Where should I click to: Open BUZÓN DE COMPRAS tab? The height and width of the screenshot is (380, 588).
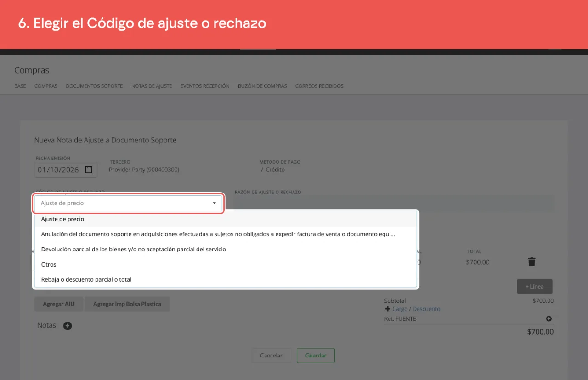click(x=262, y=86)
